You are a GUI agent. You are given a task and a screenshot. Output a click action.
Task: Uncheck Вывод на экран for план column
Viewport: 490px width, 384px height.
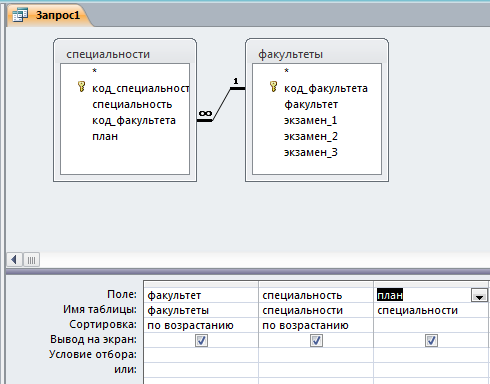point(431,341)
